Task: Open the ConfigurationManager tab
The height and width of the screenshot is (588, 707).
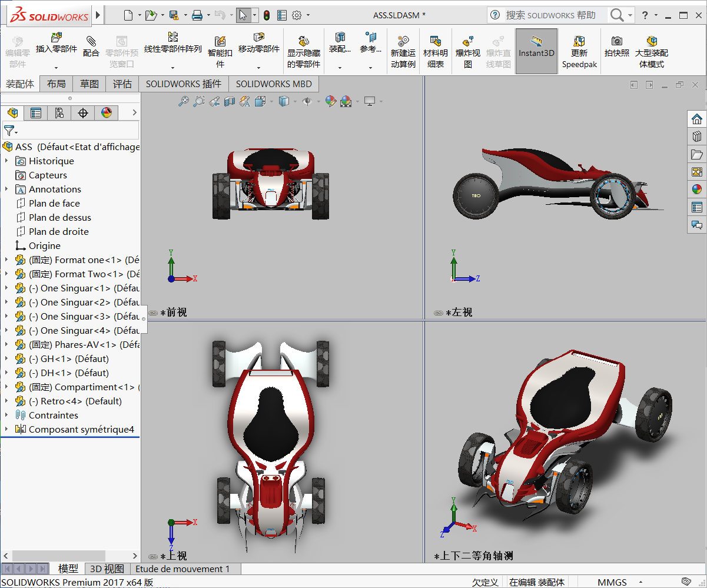Action: tap(59, 113)
